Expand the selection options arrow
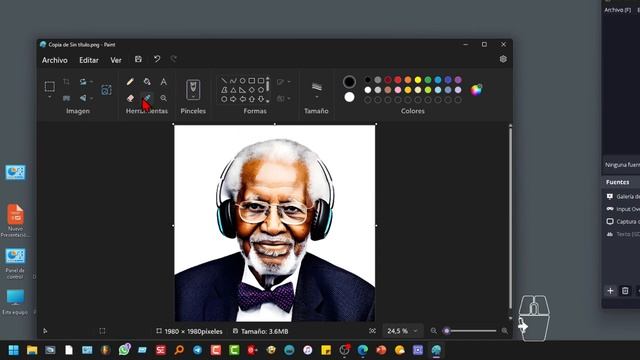640x360 pixels. 49,98
